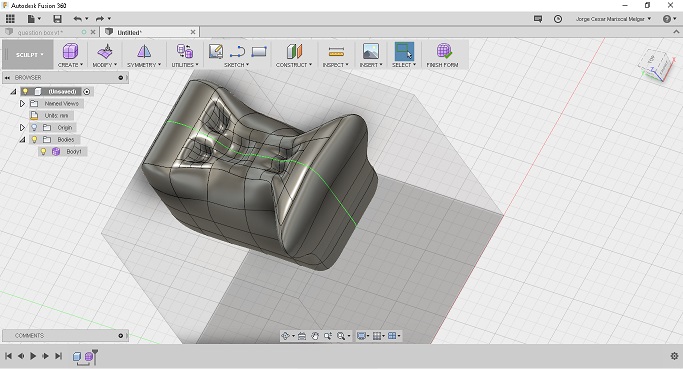Collapse the Unsaved root tree node
683x369 pixels.
[x=14, y=91]
